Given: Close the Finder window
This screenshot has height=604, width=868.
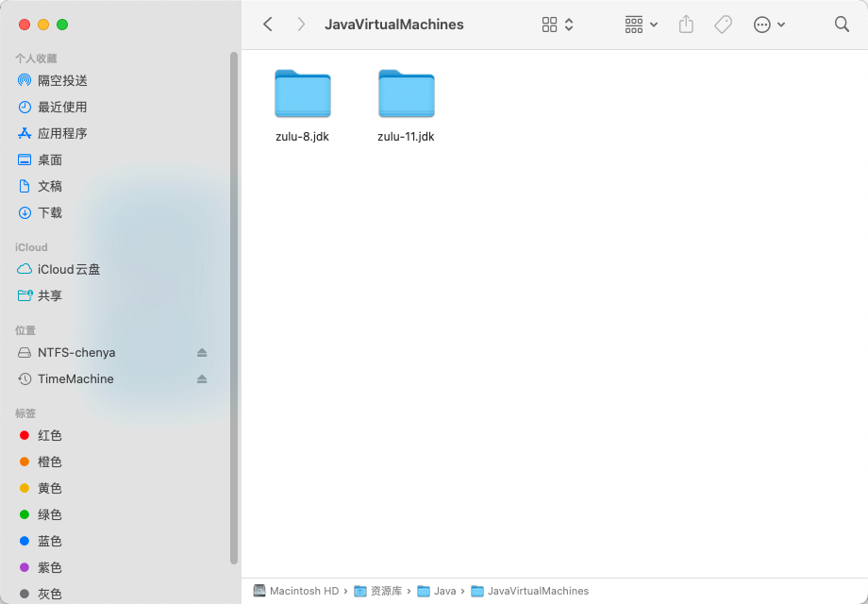Looking at the screenshot, I should click(x=25, y=25).
